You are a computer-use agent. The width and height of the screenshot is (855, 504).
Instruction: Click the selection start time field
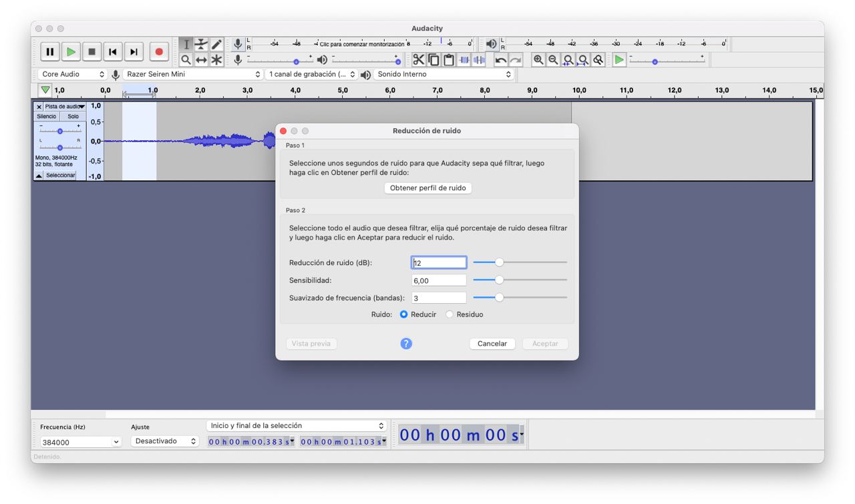point(251,442)
